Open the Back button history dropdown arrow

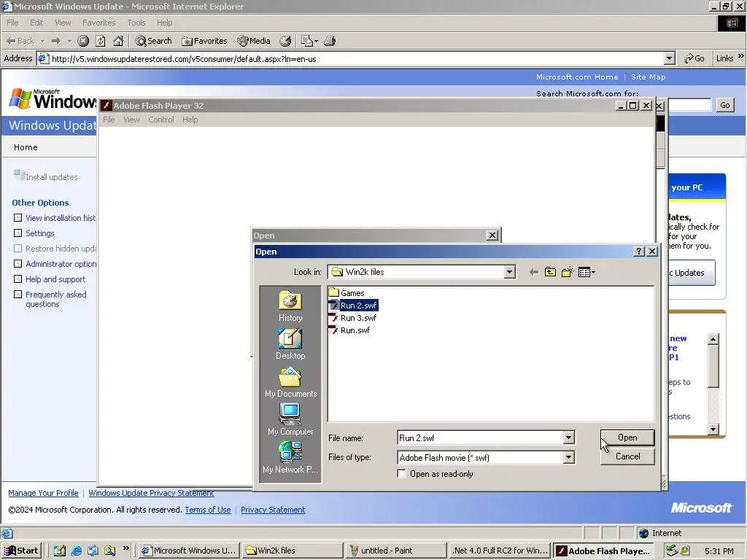coord(42,41)
